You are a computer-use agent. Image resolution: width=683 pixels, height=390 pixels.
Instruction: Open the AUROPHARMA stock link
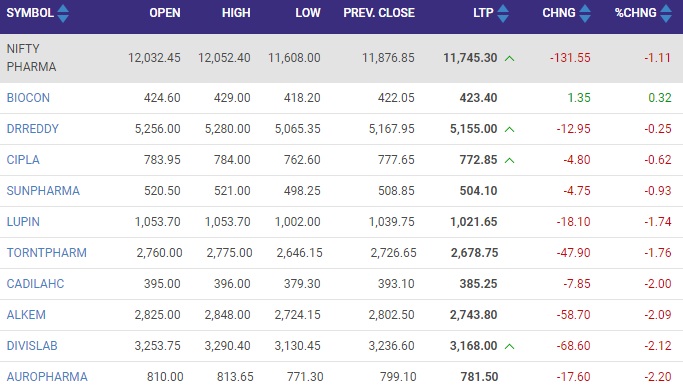47,376
